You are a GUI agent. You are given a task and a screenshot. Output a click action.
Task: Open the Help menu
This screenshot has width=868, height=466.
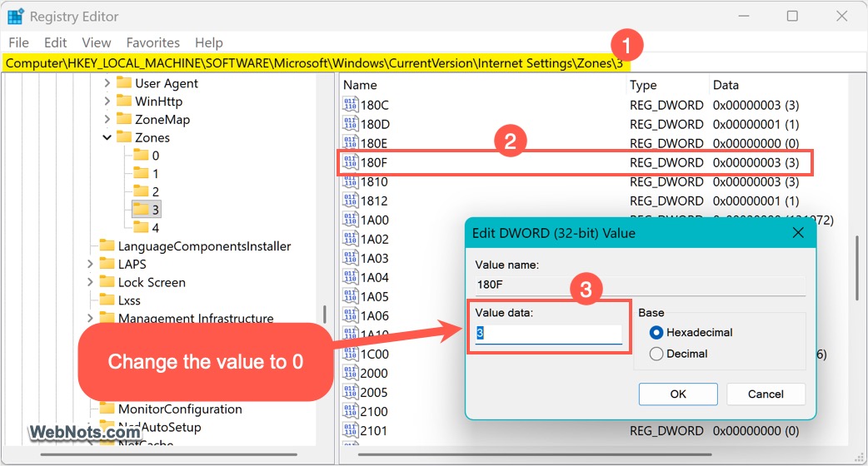[209, 42]
